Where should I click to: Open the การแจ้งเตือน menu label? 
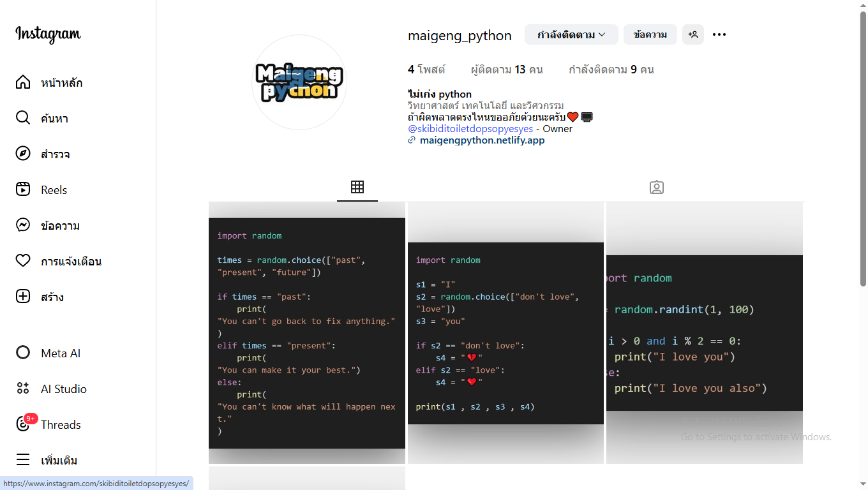pyautogui.click(x=71, y=262)
